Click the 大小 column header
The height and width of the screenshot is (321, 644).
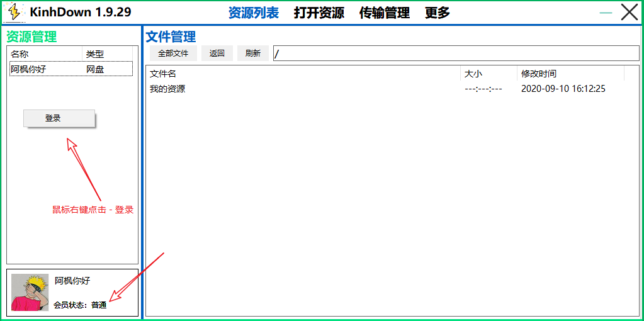click(x=489, y=74)
